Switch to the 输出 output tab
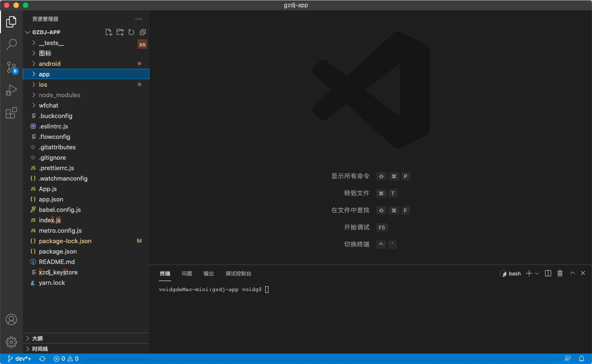 (209, 273)
